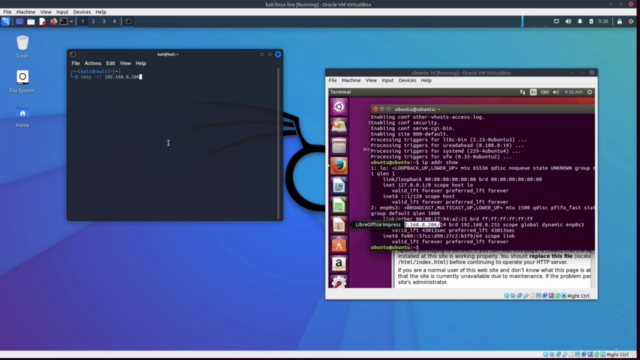Click the lock screen icon in Kali panel
640x360 pixels.
tap(620, 21)
